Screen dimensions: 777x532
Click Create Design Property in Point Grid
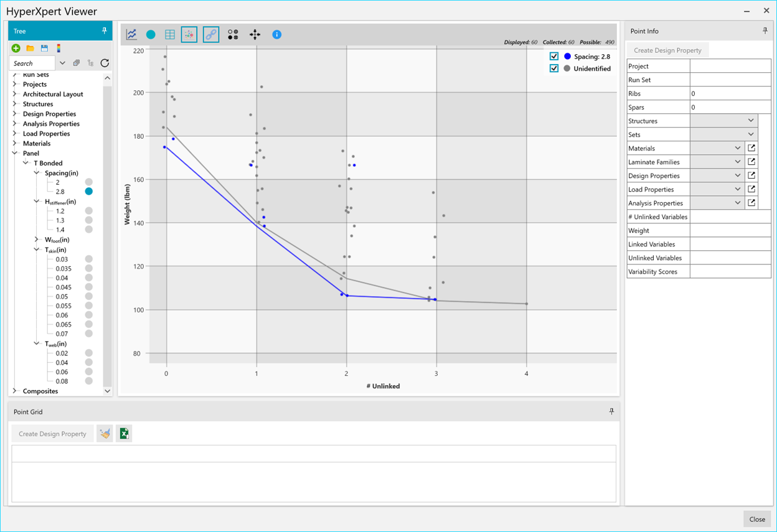[x=52, y=434]
